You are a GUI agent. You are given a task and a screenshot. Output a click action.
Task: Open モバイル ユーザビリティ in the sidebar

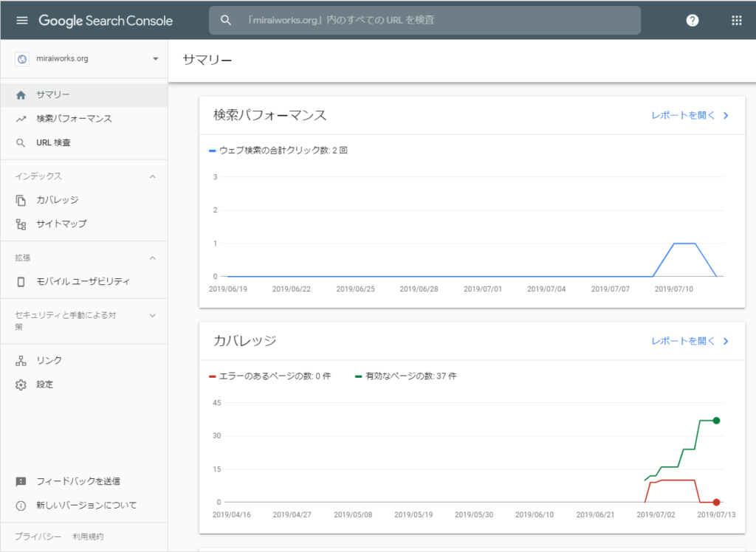[84, 282]
